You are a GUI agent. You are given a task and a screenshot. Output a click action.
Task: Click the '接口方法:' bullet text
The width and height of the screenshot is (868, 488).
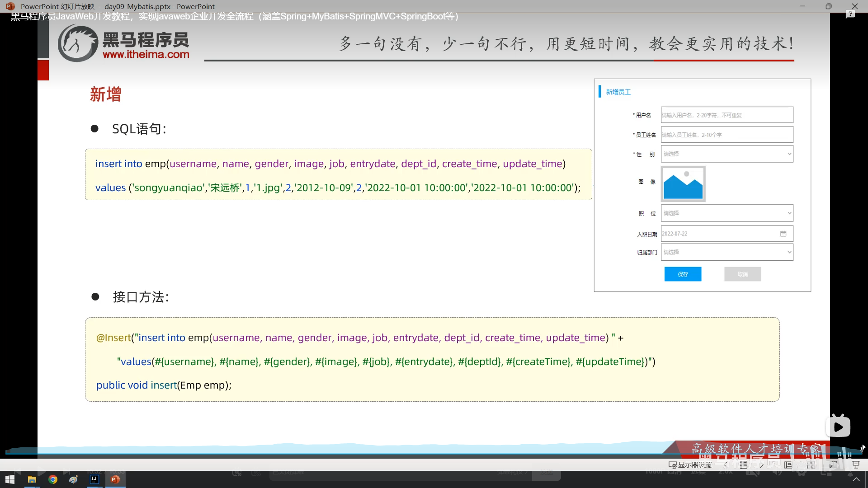tap(141, 297)
